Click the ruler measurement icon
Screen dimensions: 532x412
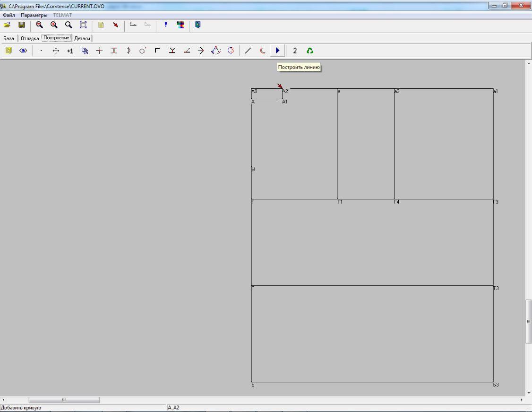(133, 25)
